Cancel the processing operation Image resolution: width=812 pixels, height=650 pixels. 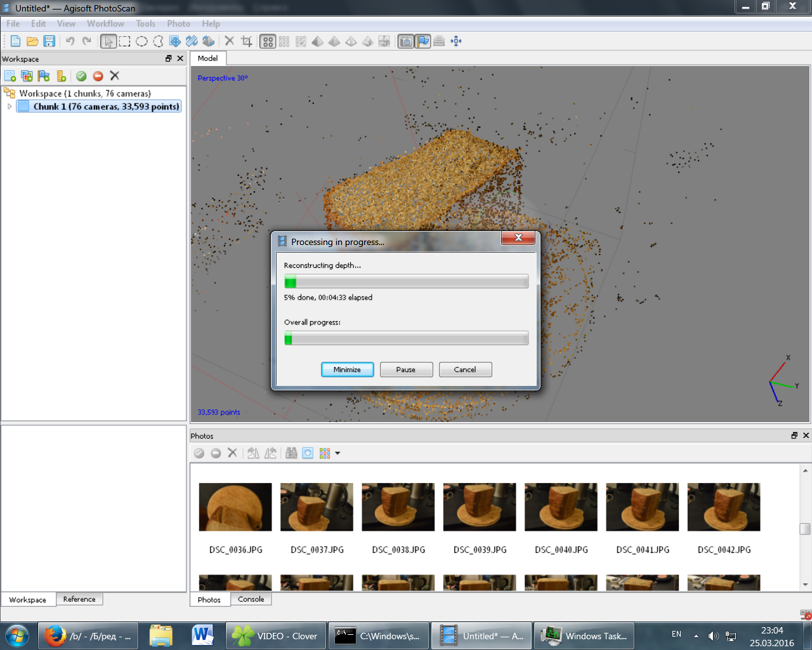pyautogui.click(x=465, y=369)
